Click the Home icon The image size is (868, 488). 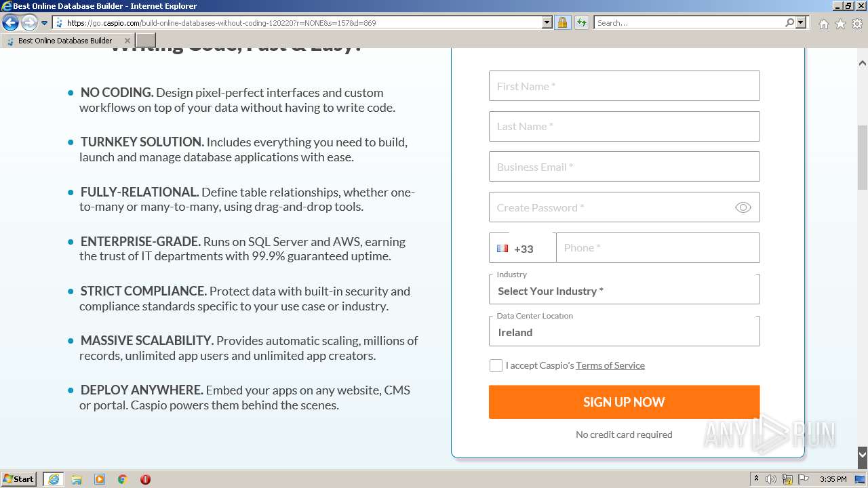[823, 24]
